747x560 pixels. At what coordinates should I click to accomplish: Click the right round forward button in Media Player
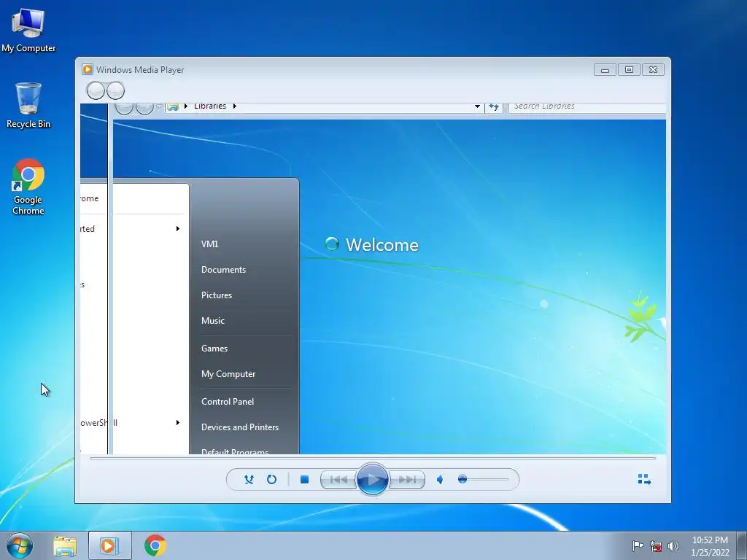click(115, 90)
